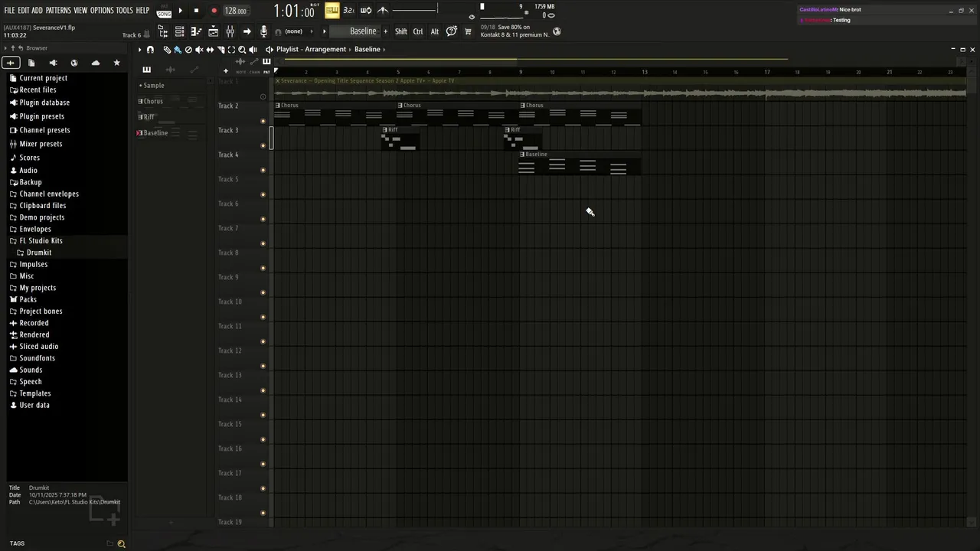
Task: Open the playlist options arrow menu
Action: (x=139, y=50)
